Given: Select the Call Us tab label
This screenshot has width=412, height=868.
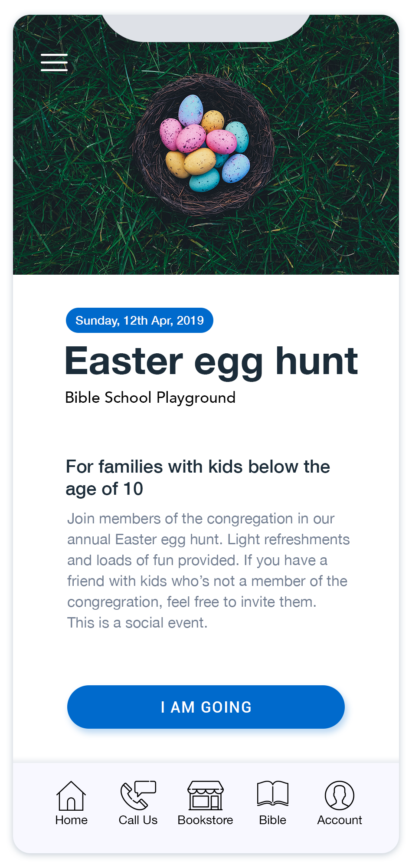Looking at the screenshot, I should coord(138,820).
